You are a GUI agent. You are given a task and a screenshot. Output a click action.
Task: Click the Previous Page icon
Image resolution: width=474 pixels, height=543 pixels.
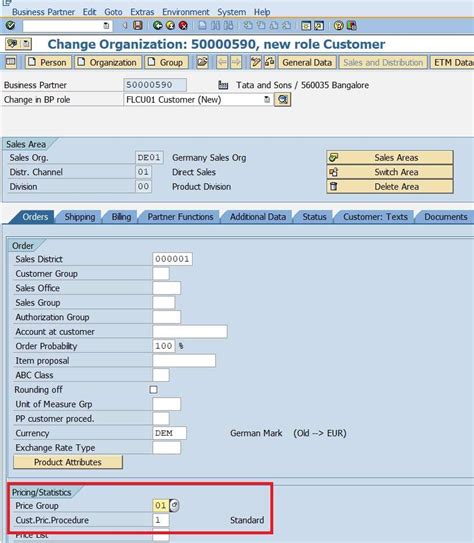tap(261, 26)
